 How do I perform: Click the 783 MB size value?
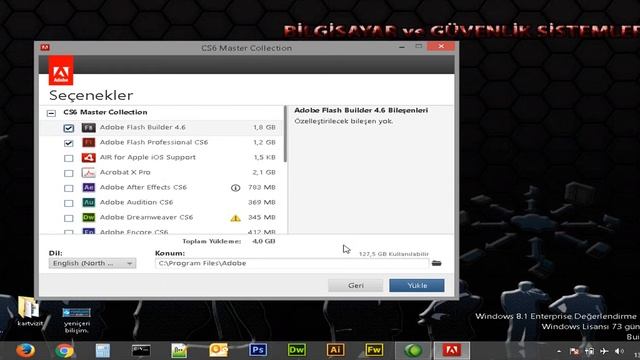pos(262,187)
